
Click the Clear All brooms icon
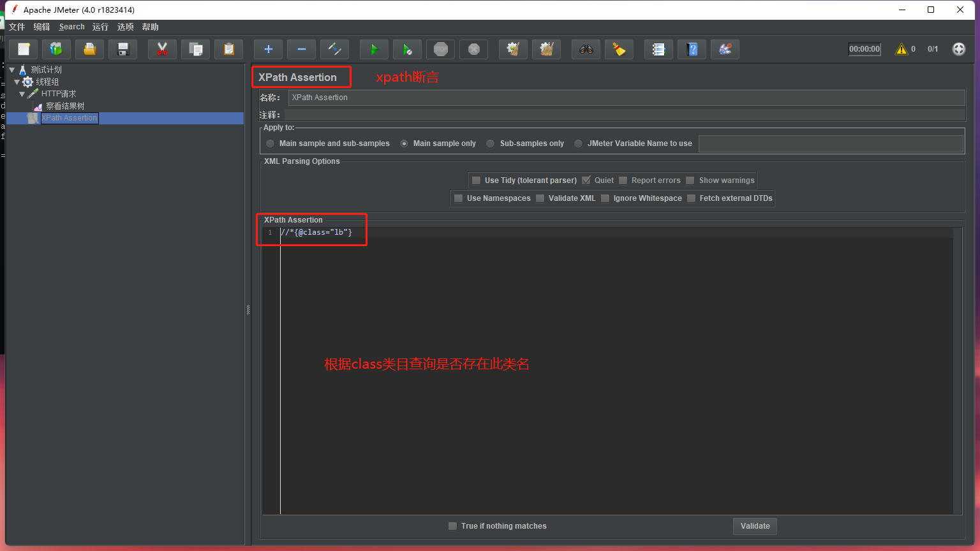point(547,49)
